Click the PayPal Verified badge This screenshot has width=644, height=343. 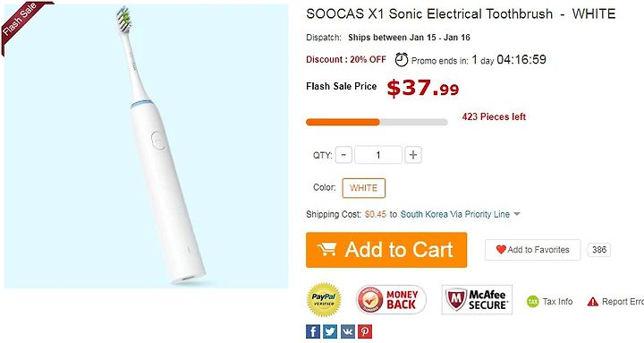click(324, 300)
